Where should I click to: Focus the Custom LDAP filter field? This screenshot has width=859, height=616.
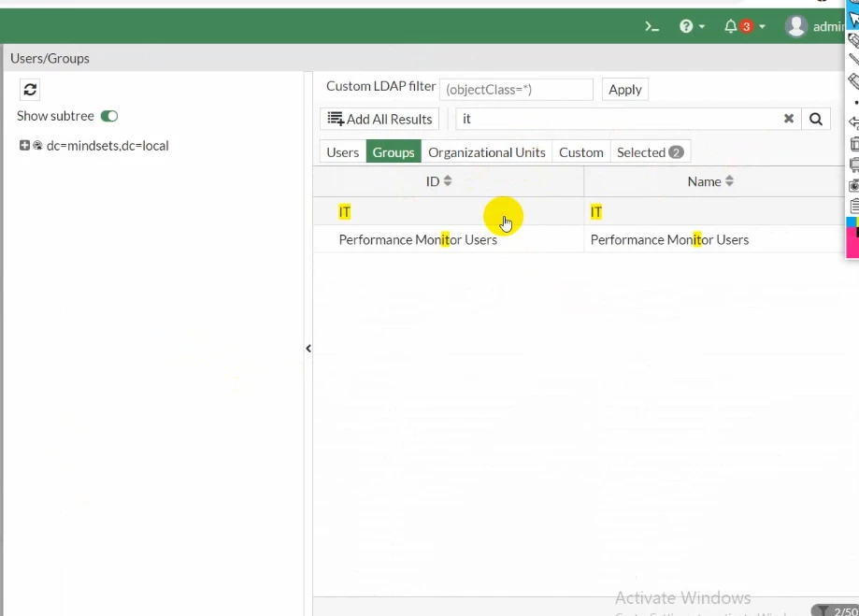(x=516, y=90)
